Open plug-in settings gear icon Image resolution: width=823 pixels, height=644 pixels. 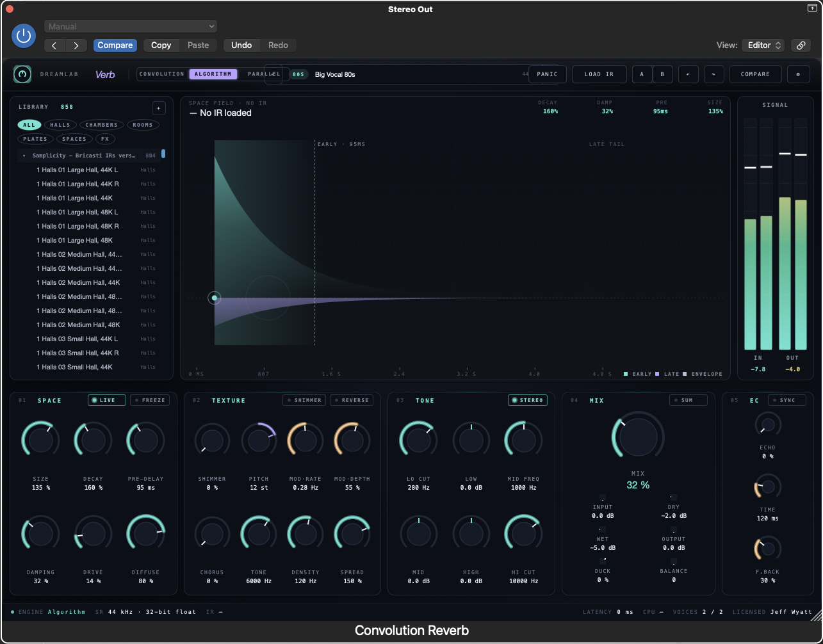[798, 74]
